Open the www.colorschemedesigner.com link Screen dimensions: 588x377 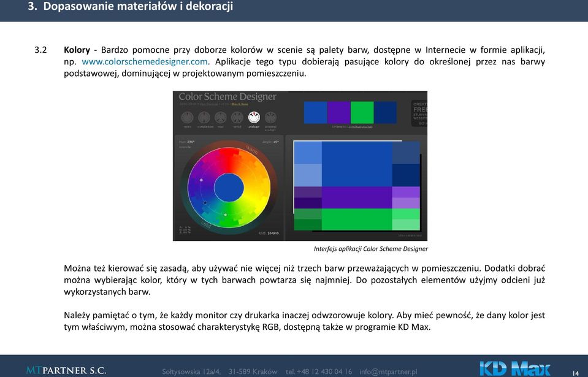click(145, 61)
